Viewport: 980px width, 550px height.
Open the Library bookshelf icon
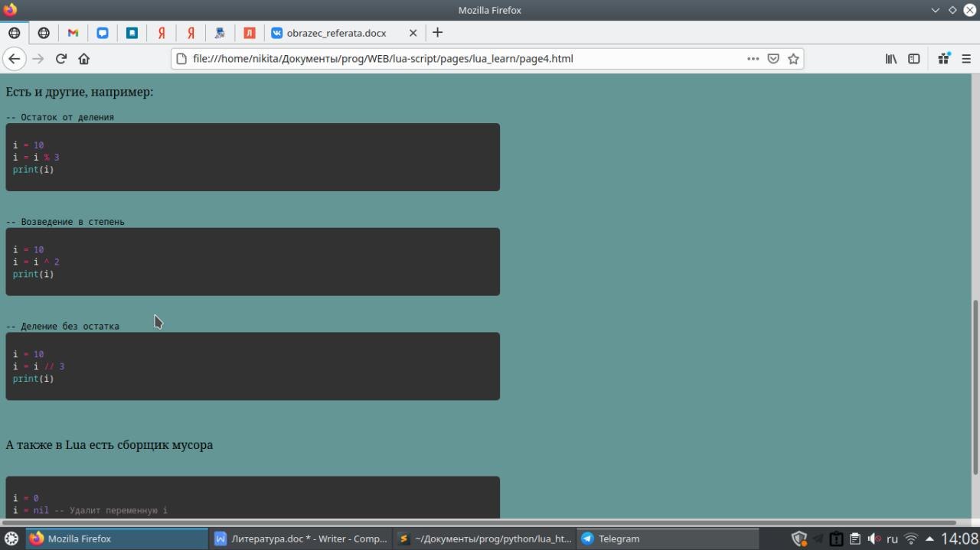point(891,58)
